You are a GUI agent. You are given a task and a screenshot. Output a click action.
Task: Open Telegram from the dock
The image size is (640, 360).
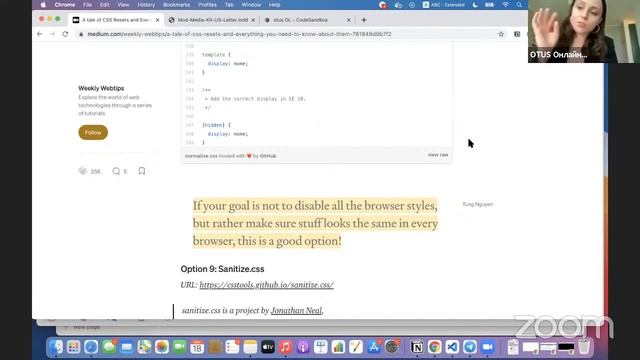point(470,347)
